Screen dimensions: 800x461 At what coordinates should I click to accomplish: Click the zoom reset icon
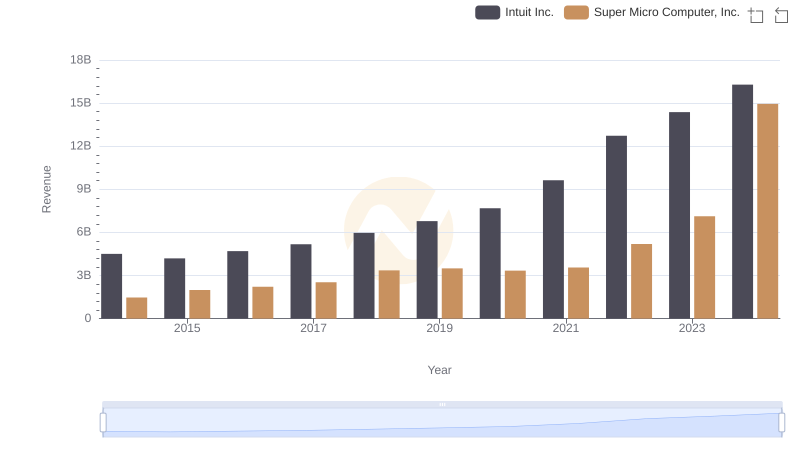[x=781, y=15]
